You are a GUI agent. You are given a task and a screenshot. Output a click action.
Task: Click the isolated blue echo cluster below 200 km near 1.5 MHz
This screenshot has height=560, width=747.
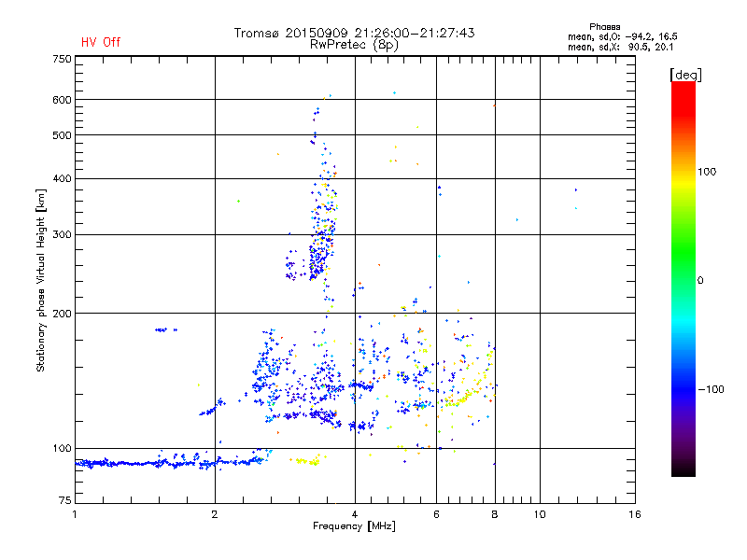tap(166, 329)
